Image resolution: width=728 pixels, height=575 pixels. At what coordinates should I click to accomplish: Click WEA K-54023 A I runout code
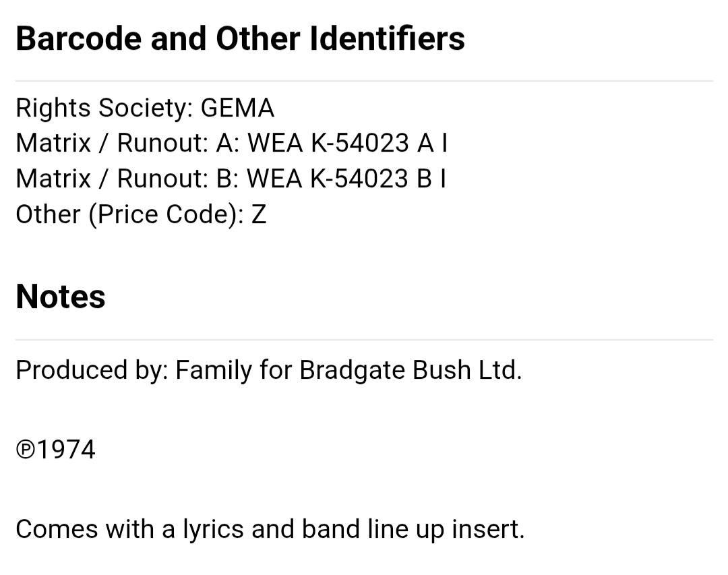[348, 143]
